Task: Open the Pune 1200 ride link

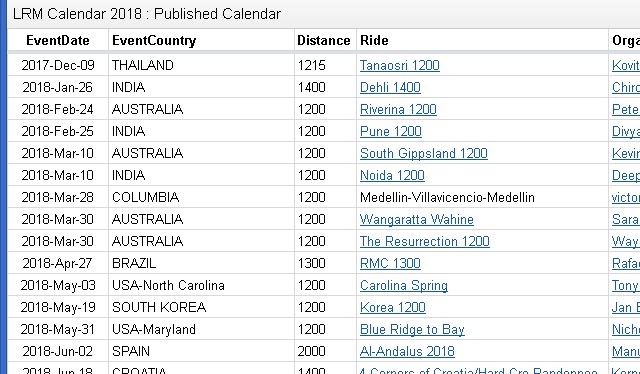Action: 391,131
